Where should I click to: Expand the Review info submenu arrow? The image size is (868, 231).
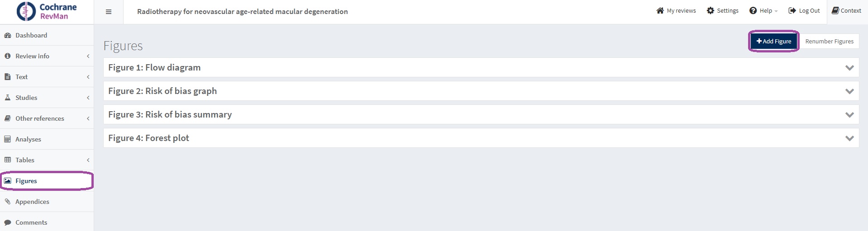point(88,56)
